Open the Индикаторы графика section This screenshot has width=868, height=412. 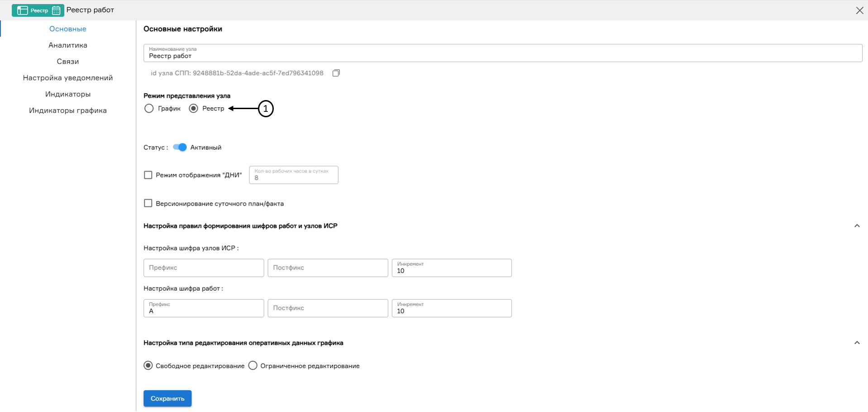pos(67,110)
